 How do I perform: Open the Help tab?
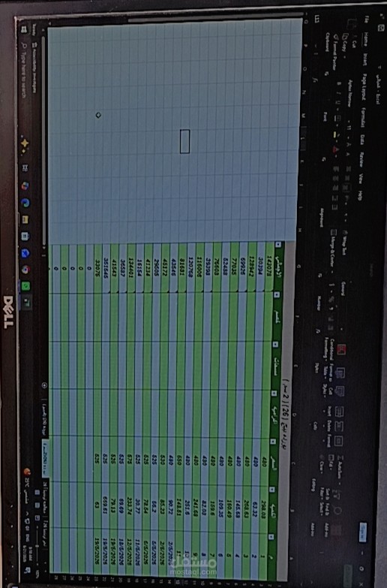[x=360, y=195]
